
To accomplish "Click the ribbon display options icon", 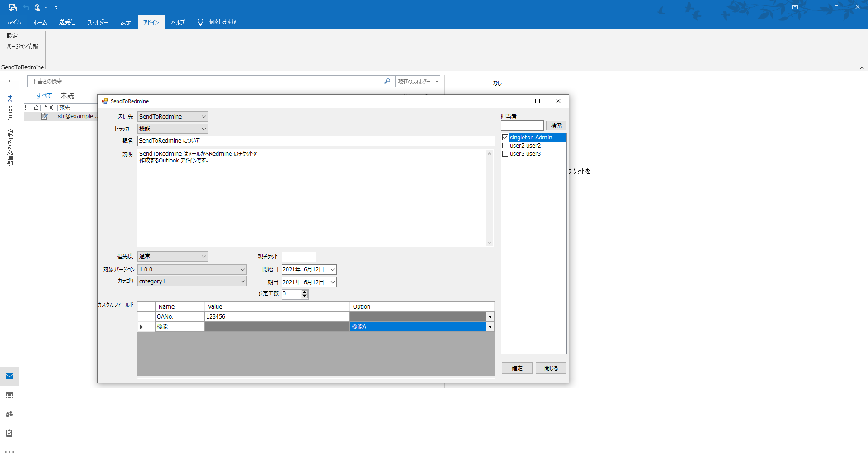I will click(795, 7).
